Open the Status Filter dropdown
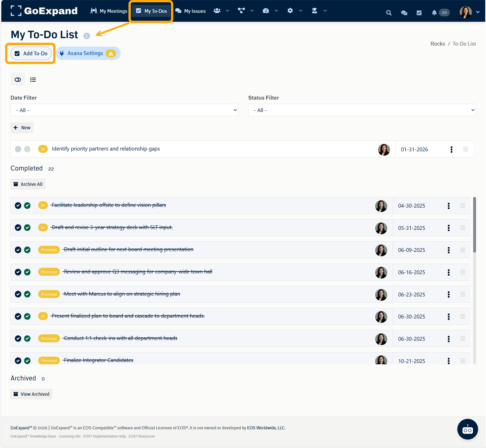The image size is (486, 448). (x=362, y=110)
